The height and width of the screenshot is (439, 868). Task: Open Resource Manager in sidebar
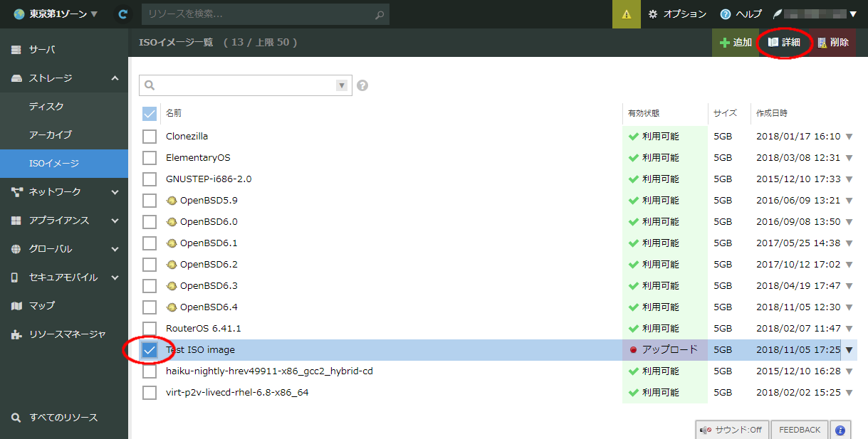click(67, 334)
